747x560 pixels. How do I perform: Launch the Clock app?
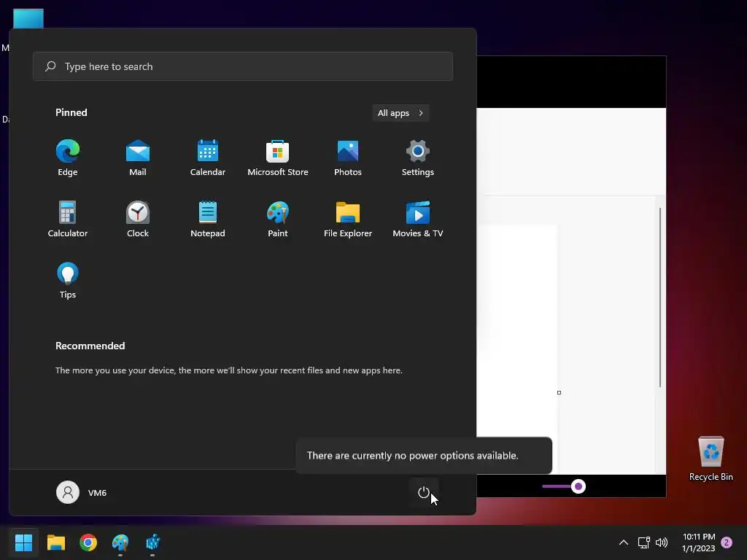click(x=138, y=219)
